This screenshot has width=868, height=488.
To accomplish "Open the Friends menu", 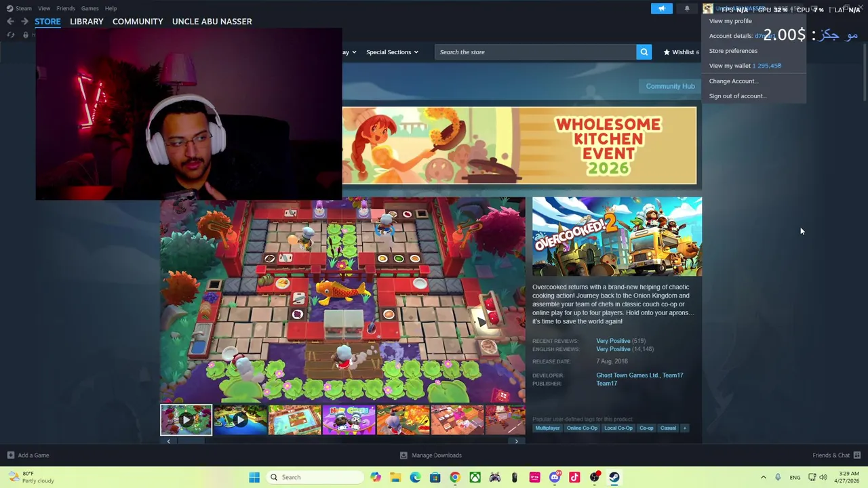I will pyautogui.click(x=66, y=8).
